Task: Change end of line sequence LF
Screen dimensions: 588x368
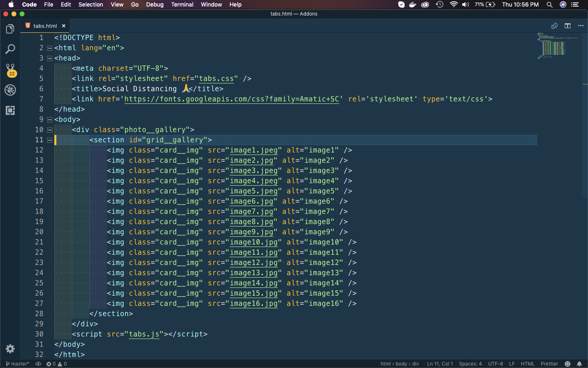Action: tap(512, 364)
